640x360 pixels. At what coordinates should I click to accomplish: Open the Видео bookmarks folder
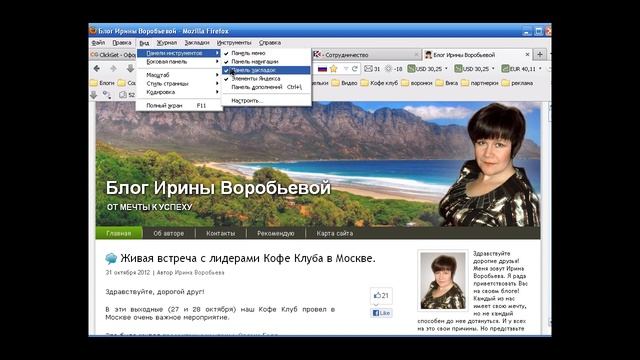click(x=344, y=83)
